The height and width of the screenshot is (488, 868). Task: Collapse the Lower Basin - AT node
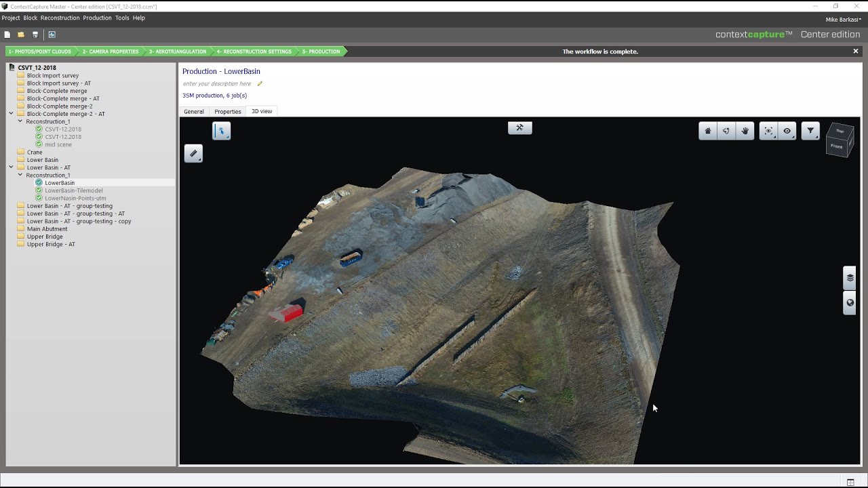tap(12, 167)
